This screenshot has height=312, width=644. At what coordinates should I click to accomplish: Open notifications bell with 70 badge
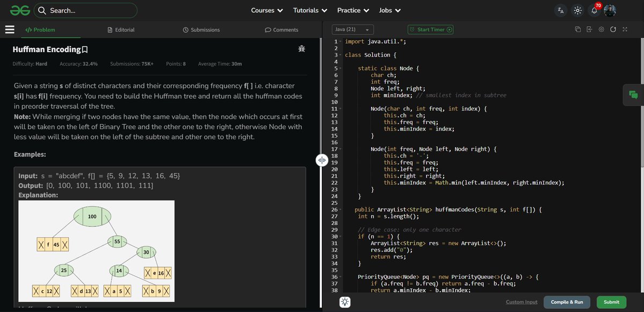click(594, 10)
